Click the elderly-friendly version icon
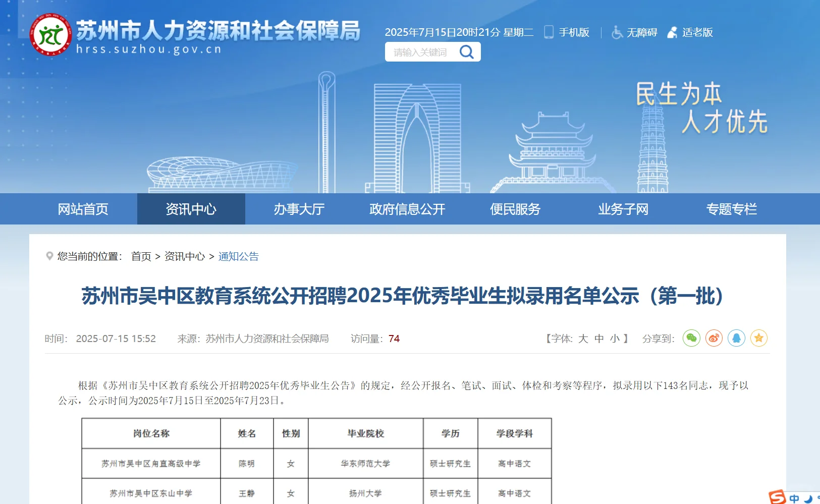Viewport: 820px width, 504px height. tap(672, 32)
